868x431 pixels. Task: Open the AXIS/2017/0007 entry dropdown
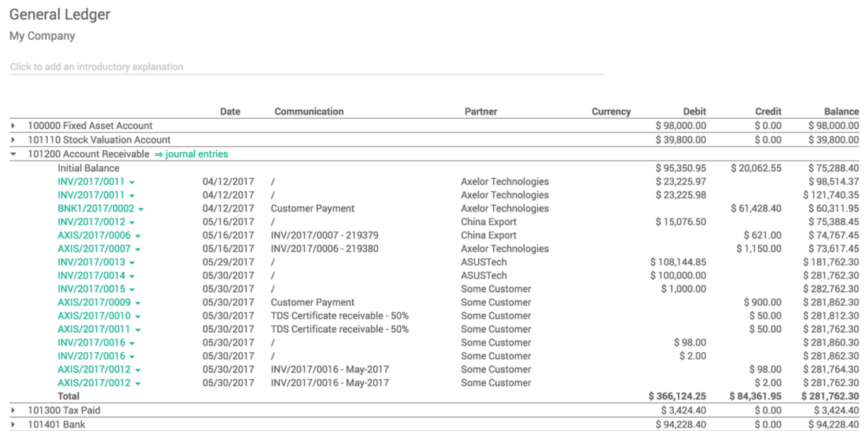[x=138, y=249]
